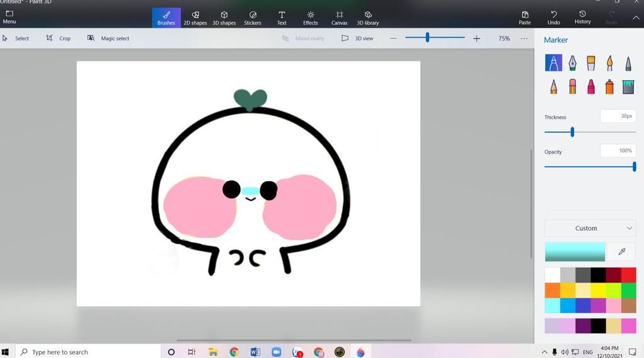Viewport: 644px width, 358px height.
Task: Open the Menu button
Action: point(9,18)
